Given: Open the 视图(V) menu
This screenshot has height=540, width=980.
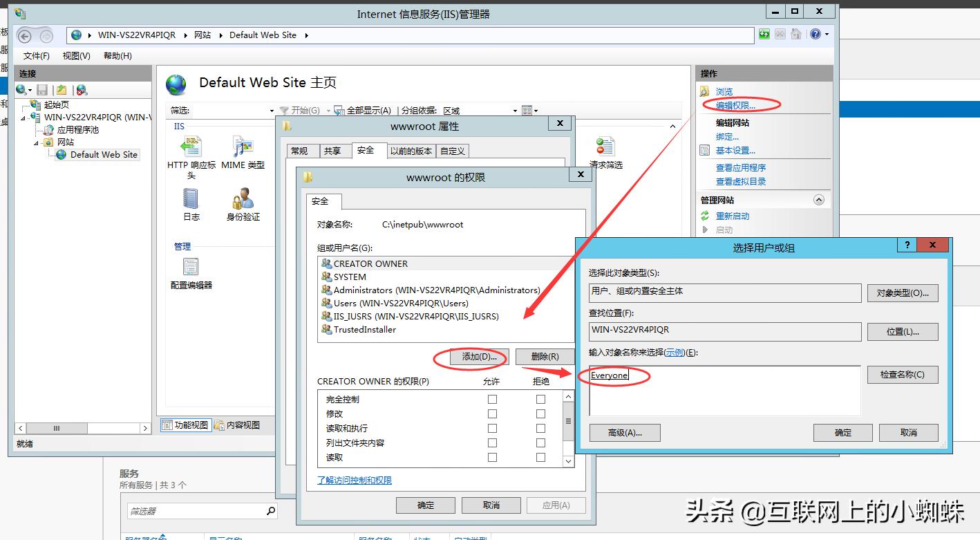Looking at the screenshot, I should [76, 55].
